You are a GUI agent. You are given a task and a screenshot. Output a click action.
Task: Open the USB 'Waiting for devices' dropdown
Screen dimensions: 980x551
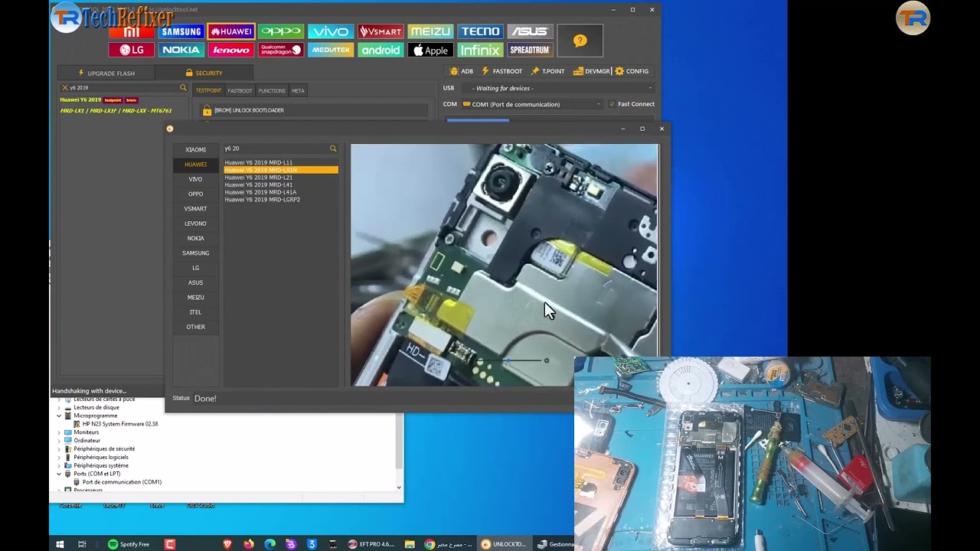[x=559, y=88]
